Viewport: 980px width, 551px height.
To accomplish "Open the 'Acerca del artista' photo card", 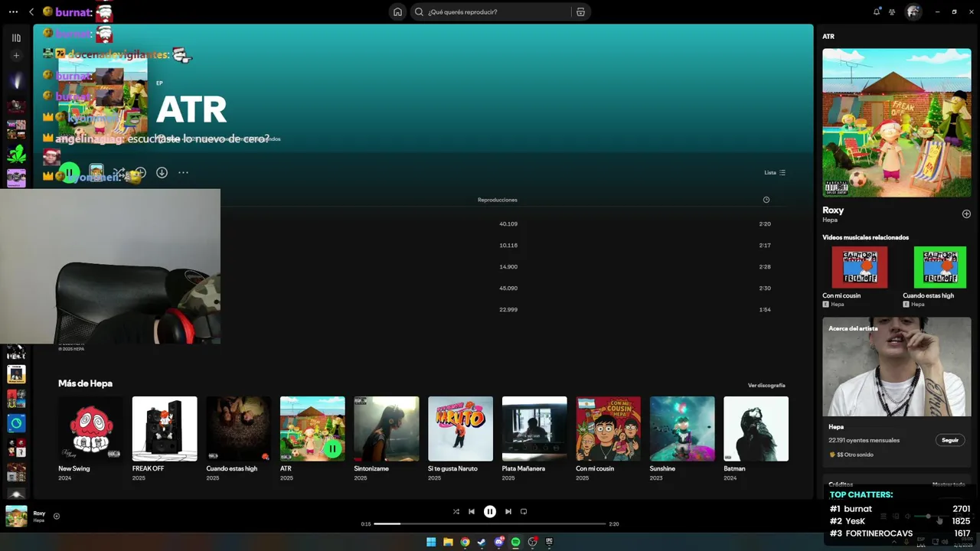I will pyautogui.click(x=897, y=367).
